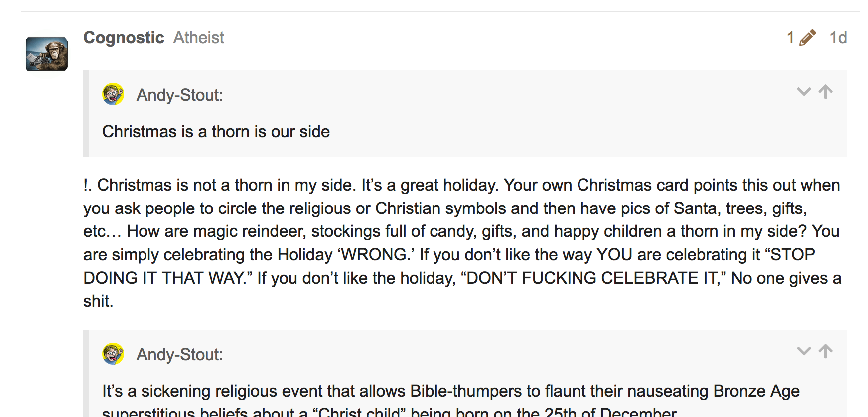Click Andy-Stout avatar in first quote
Image resolution: width=868 pixels, height=417 pixels.
pyautogui.click(x=113, y=94)
